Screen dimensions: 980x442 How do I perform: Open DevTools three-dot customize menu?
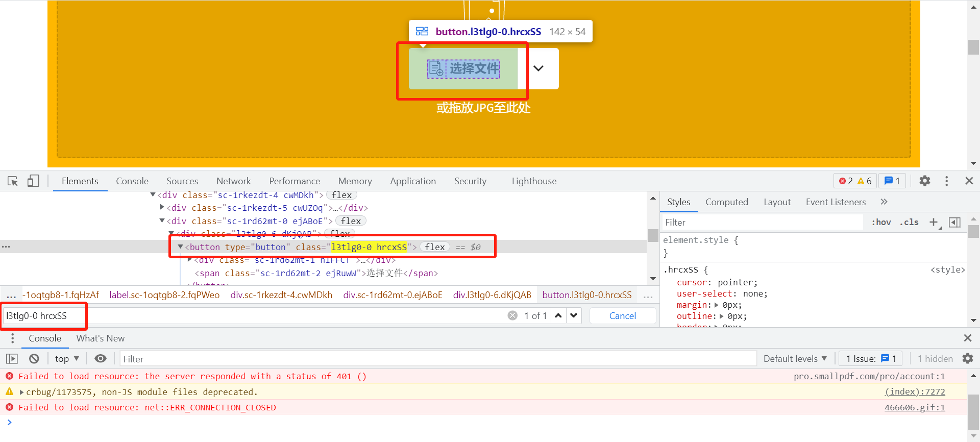click(946, 181)
